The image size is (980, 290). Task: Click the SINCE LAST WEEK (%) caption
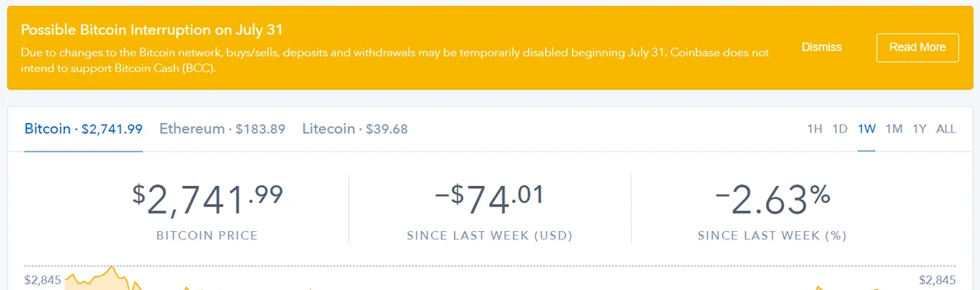click(x=773, y=236)
